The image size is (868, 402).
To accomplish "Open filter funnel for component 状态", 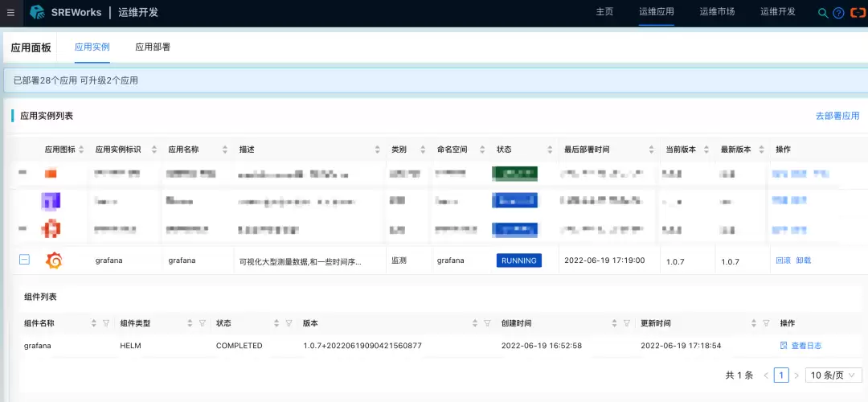I will 289,323.
